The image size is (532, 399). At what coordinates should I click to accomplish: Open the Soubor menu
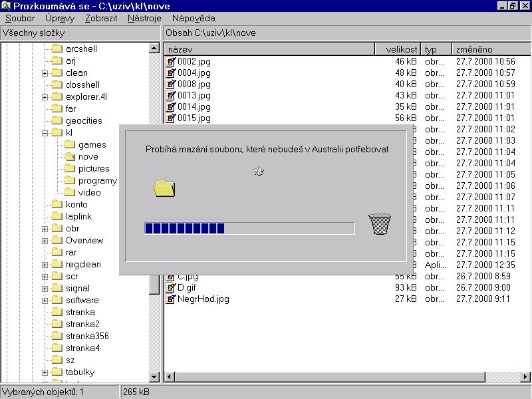click(x=20, y=19)
